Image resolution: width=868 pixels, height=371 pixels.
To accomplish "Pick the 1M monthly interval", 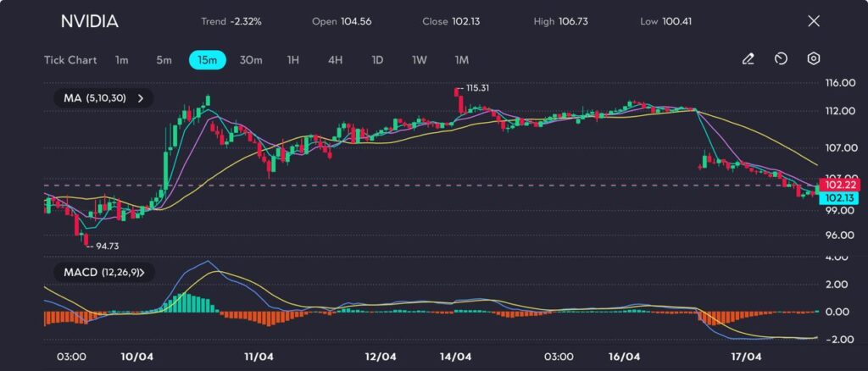I will (x=461, y=60).
